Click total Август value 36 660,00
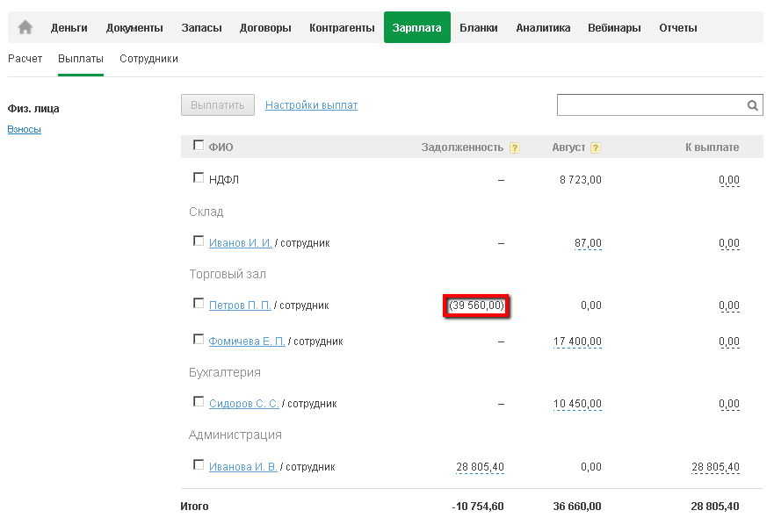Image resolution: width=774 pixels, height=532 pixels. 577,507
